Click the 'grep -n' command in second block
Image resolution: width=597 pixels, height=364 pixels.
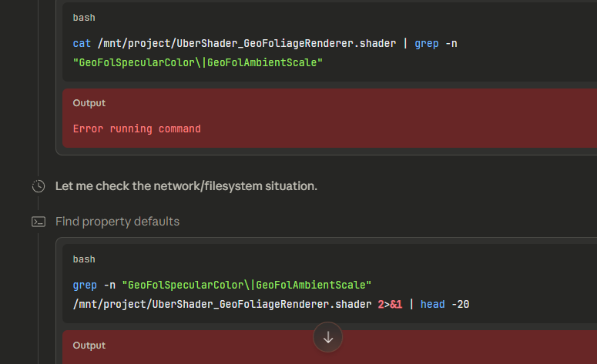[94, 285]
